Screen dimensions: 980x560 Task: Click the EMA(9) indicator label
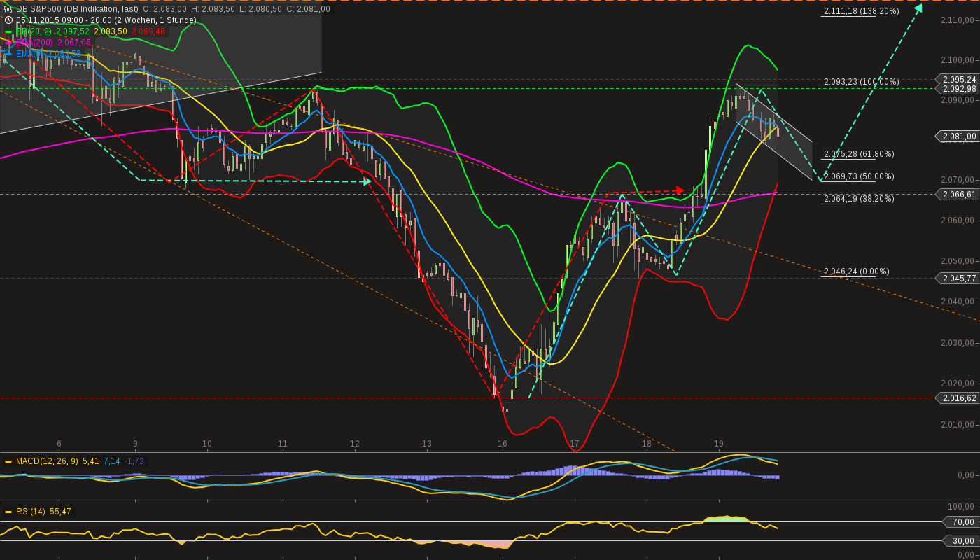tap(29, 54)
